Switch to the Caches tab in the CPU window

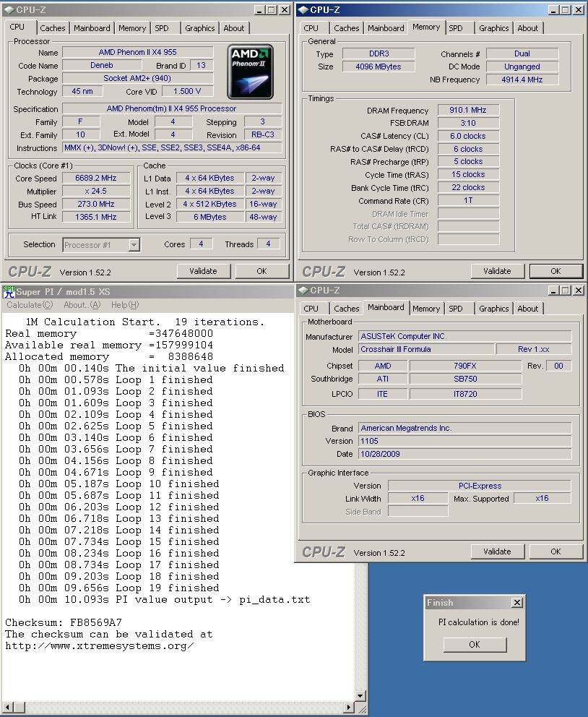pos(53,28)
